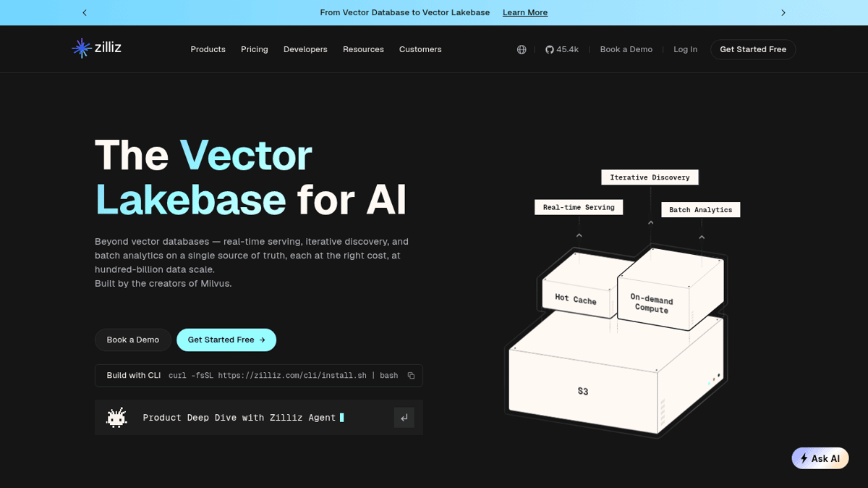This screenshot has width=868, height=488.
Task: Click the curl install command text
Action: pos(283,376)
